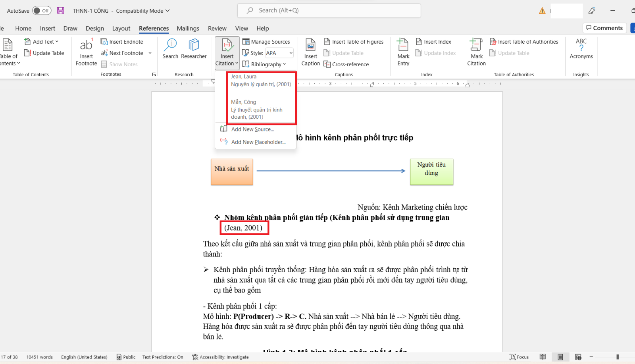Open the Next Footnote dropdown arrow
The height and width of the screenshot is (364, 635).
tap(150, 53)
